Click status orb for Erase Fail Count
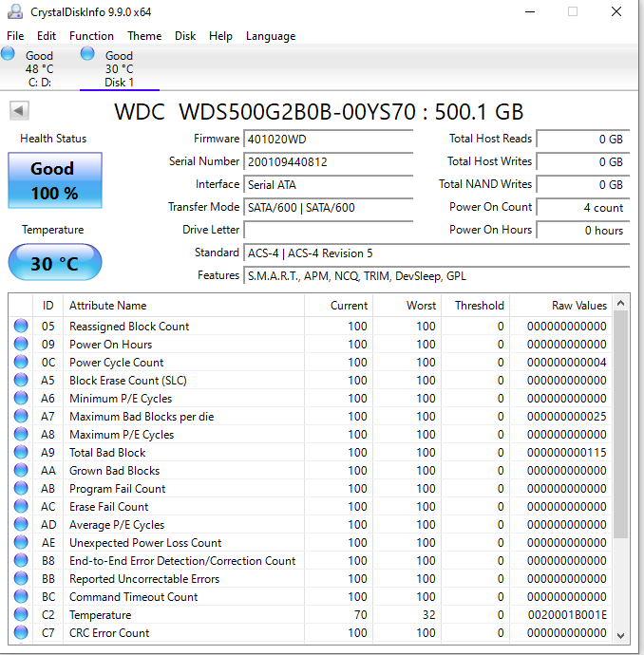This screenshot has width=644, height=655. point(21,506)
